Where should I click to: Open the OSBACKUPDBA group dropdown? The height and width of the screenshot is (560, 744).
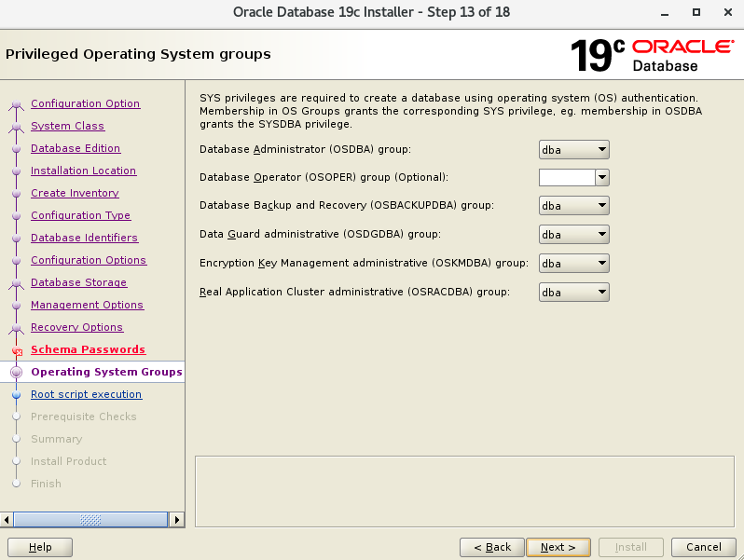pyautogui.click(x=573, y=206)
